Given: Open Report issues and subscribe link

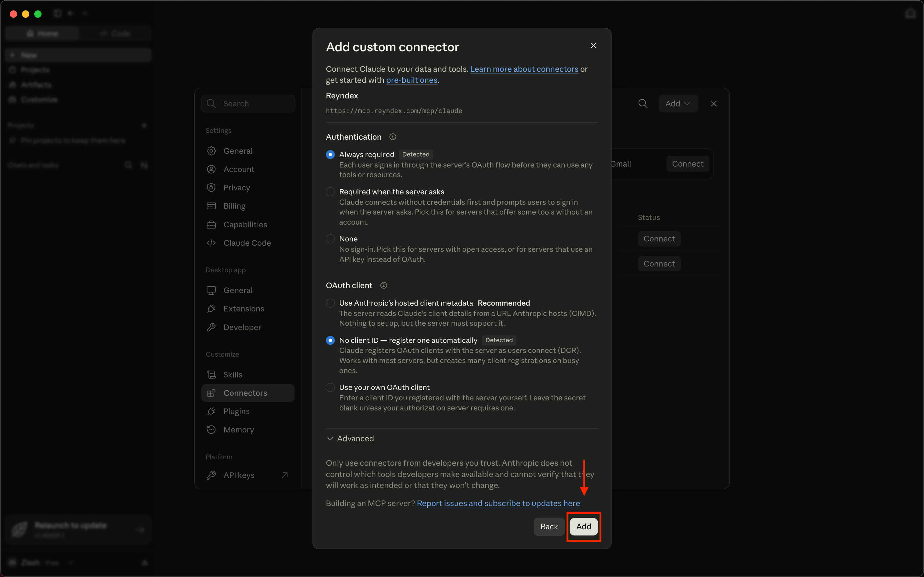Looking at the screenshot, I should click(x=498, y=503).
